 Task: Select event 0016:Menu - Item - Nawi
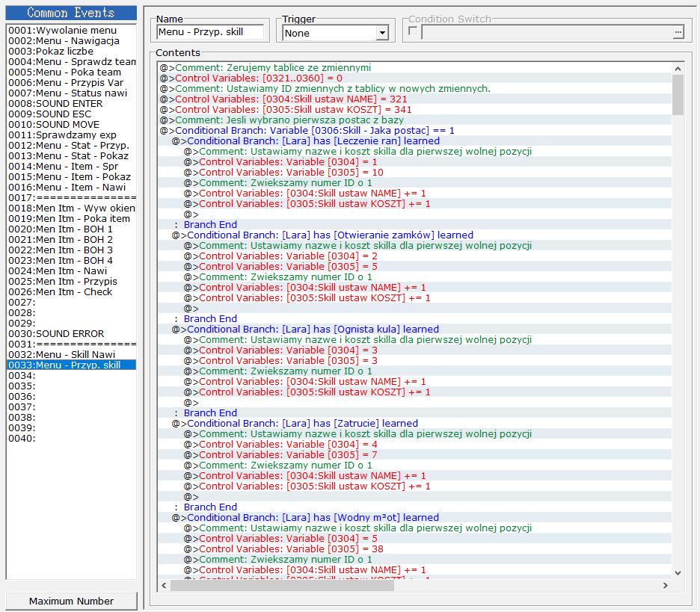click(72, 188)
